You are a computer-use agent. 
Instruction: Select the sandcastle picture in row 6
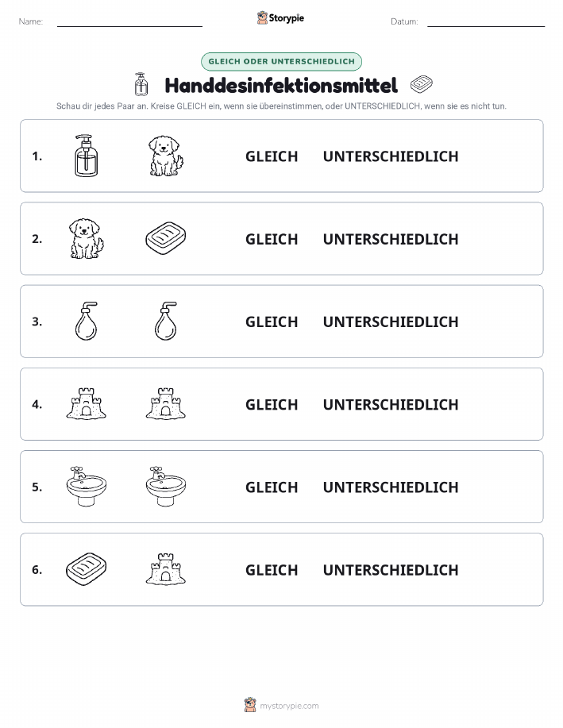click(166, 569)
